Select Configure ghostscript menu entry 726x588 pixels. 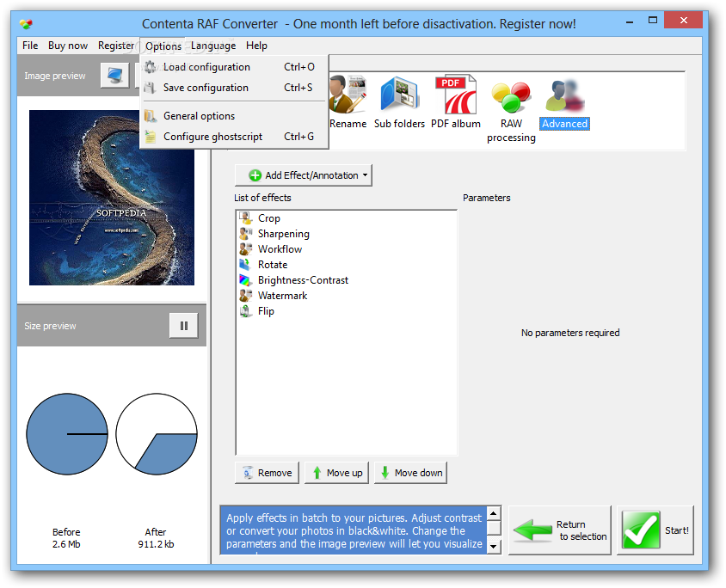(234, 137)
